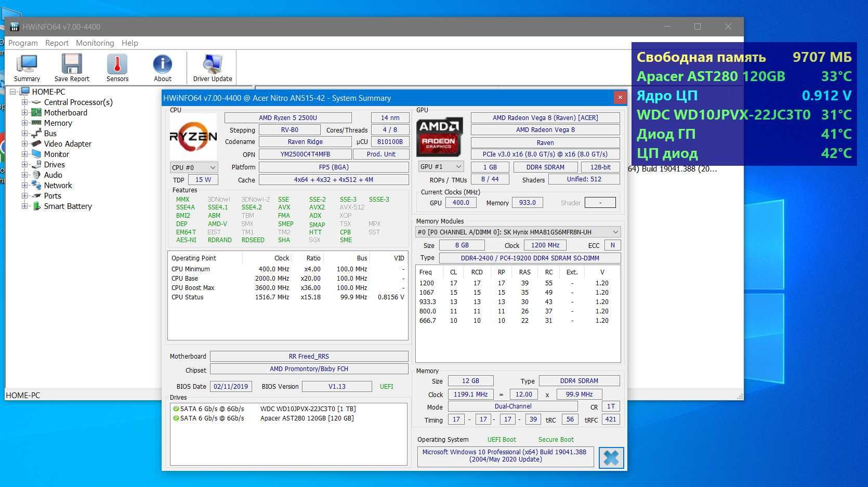
Task: Open the Help menu
Action: click(130, 43)
